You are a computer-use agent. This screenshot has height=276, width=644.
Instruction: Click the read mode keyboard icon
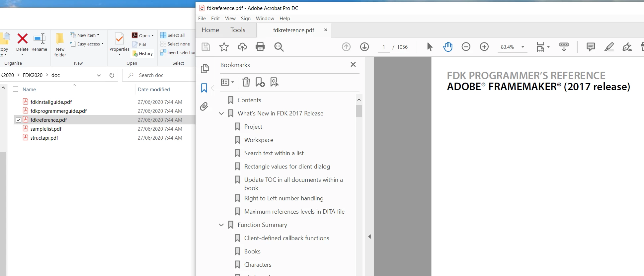[564, 47]
